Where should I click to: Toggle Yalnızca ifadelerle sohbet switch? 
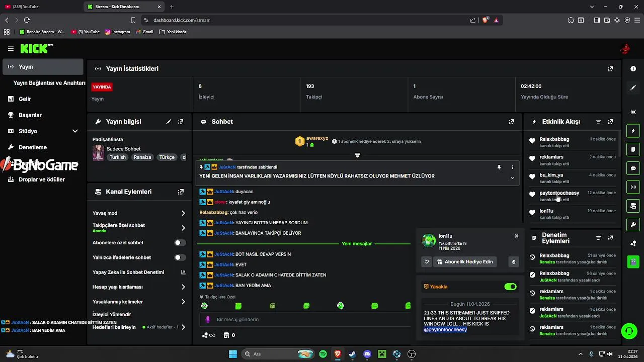point(180,257)
